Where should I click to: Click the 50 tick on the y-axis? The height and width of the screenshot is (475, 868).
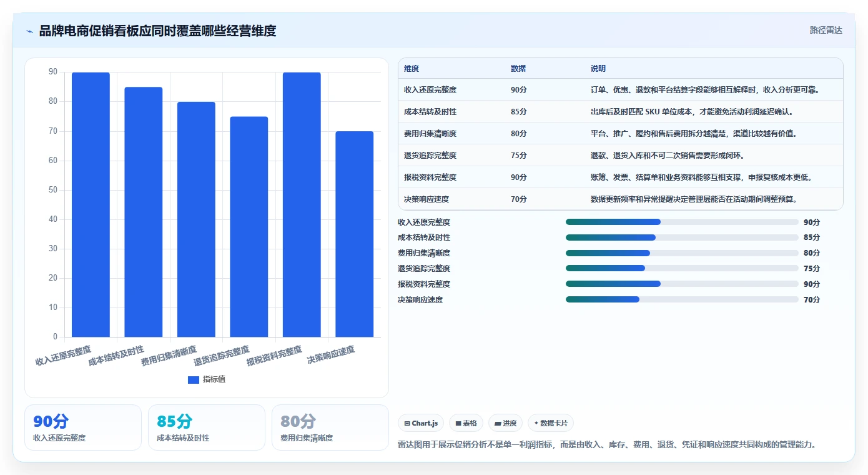coord(53,190)
